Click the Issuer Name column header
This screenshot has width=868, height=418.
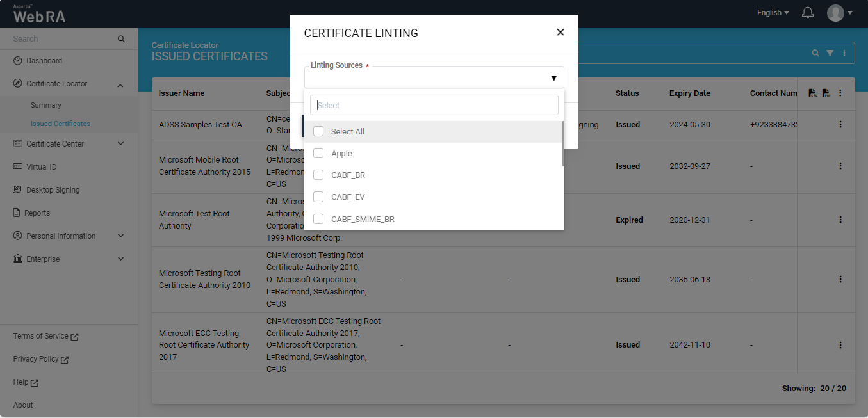click(x=182, y=93)
